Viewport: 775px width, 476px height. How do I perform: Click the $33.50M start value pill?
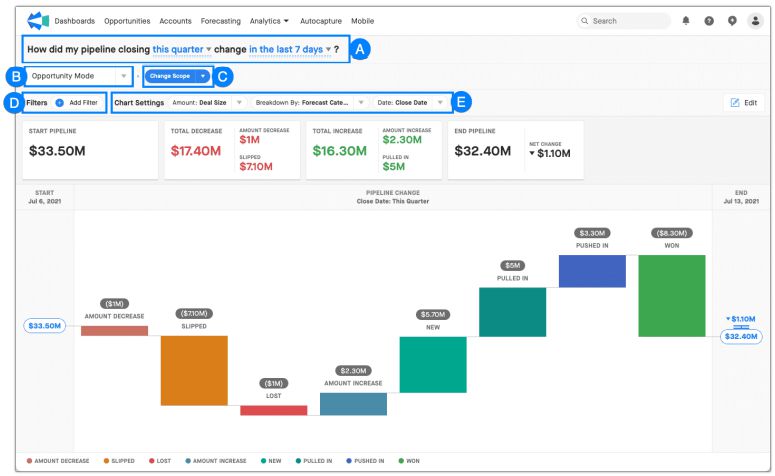click(44, 326)
